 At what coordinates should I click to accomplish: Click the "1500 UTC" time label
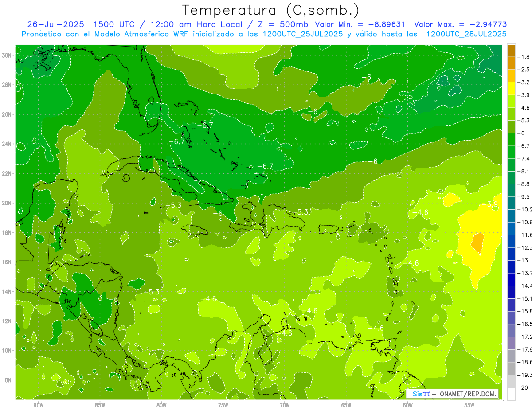pyautogui.click(x=114, y=24)
